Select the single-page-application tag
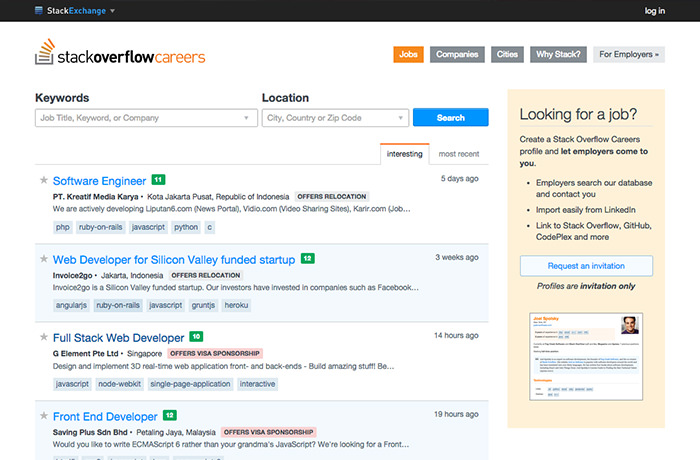This screenshot has height=460, width=700. [190, 384]
